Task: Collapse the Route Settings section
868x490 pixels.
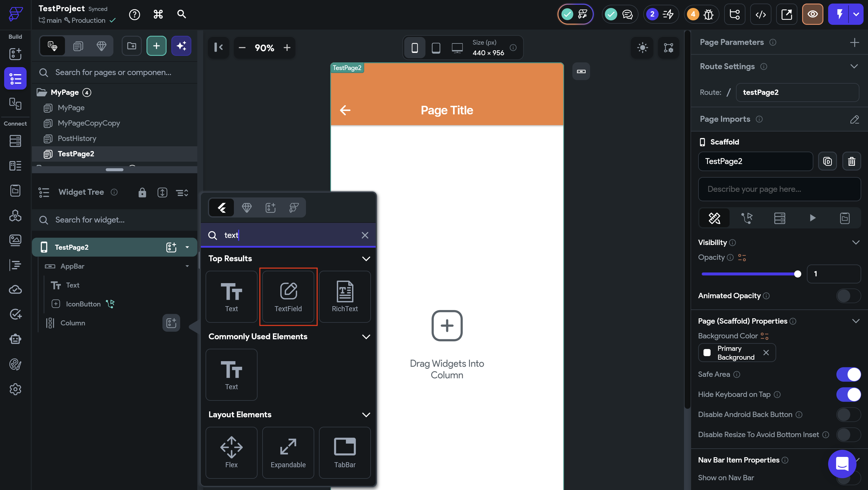Action: (854, 66)
